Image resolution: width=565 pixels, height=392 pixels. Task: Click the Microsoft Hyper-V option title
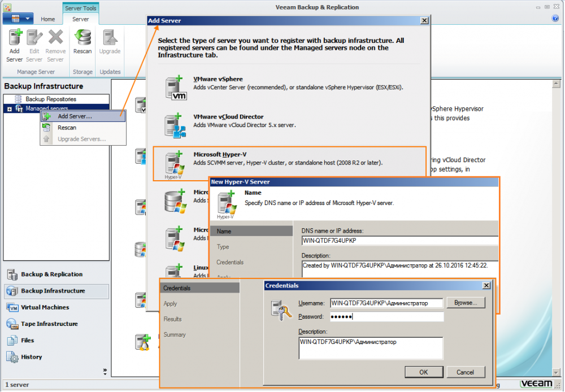click(220, 154)
